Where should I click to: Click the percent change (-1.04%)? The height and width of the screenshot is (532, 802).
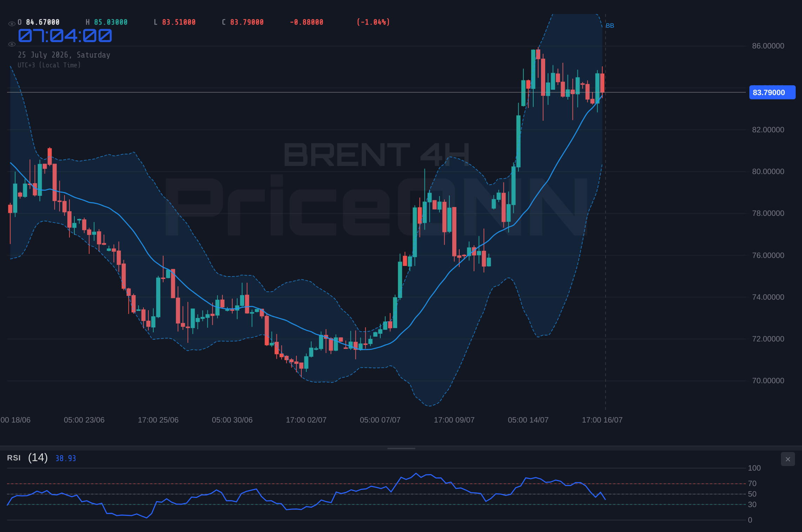click(x=373, y=22)
